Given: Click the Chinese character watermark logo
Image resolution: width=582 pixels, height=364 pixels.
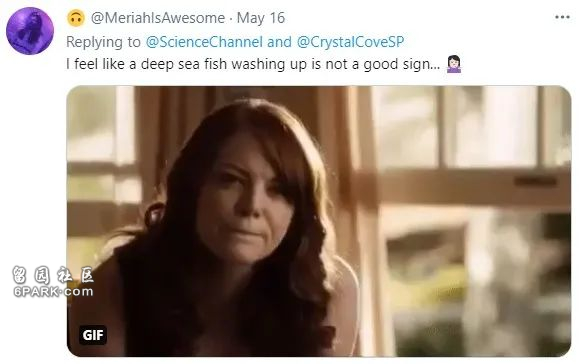Looking at the screenshot, I should coord(53,275).
